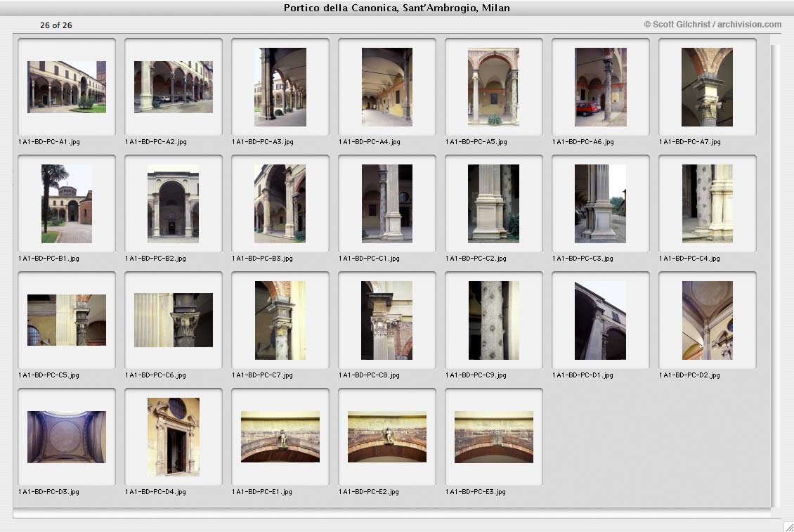Select the filename label "1A1-BD-PC-E3.jpg"
Image resolution: width=794 pixels, height=532 pixels.
click(x=476, y=491)
